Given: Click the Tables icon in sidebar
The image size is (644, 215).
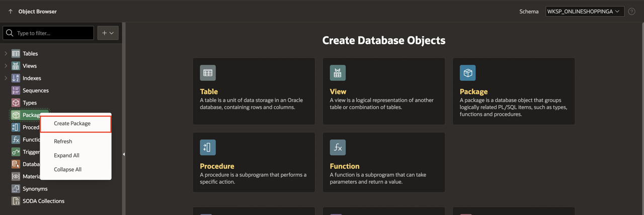Looking at the screenshot, I should (16, 53).
